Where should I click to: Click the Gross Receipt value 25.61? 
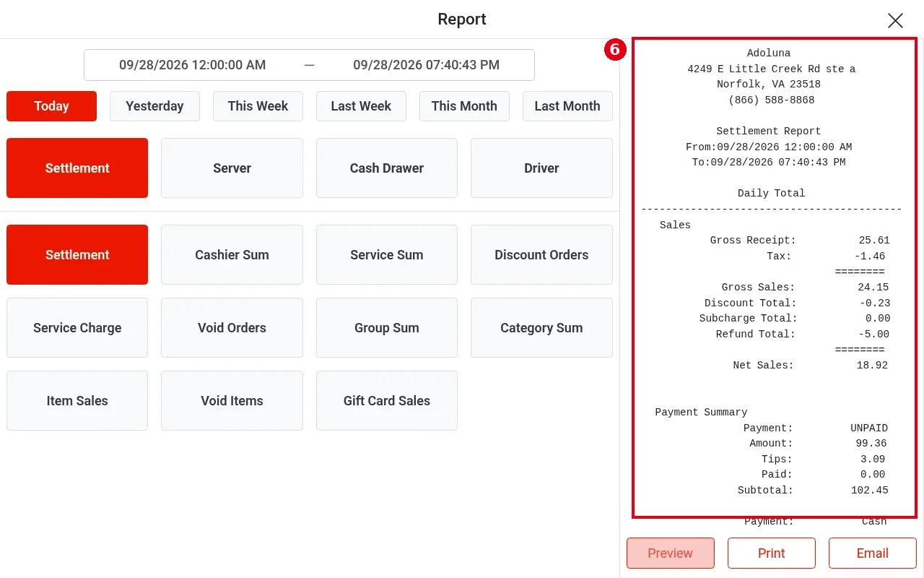tap(874, 241)
